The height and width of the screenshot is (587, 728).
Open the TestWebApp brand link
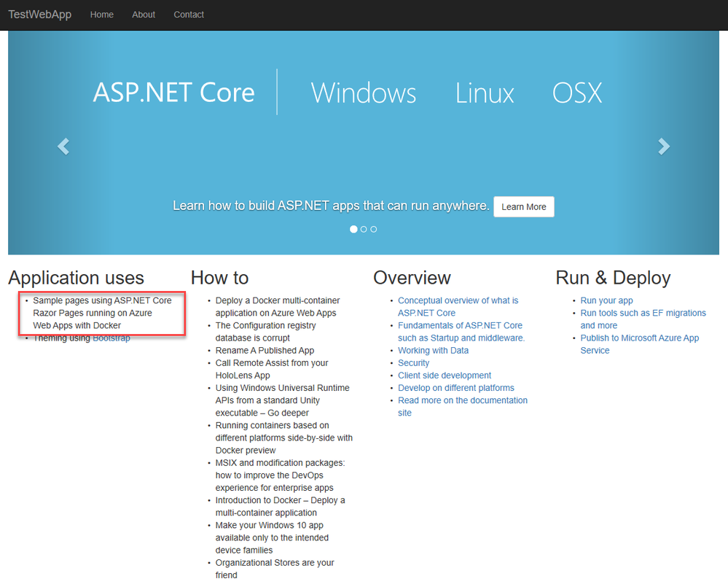[40, 15]
